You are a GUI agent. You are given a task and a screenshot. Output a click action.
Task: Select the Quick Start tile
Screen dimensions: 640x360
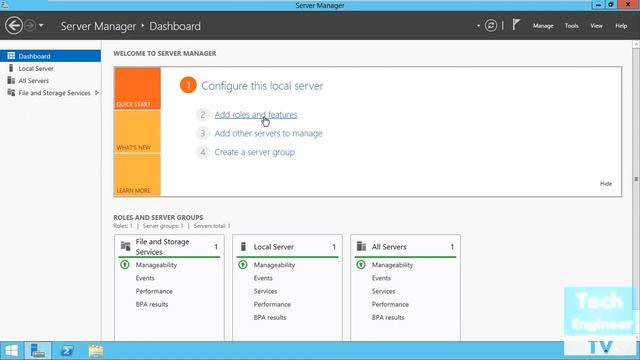coord(138,89)
